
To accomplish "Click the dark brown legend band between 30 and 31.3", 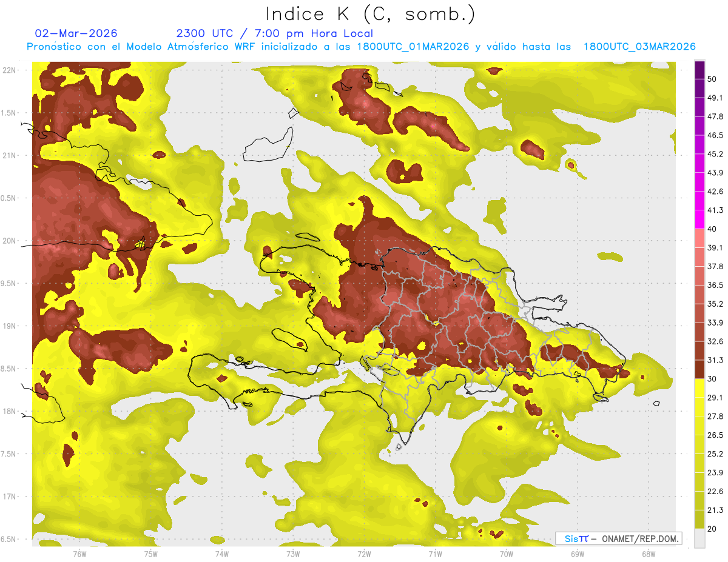I will [700, 369].
